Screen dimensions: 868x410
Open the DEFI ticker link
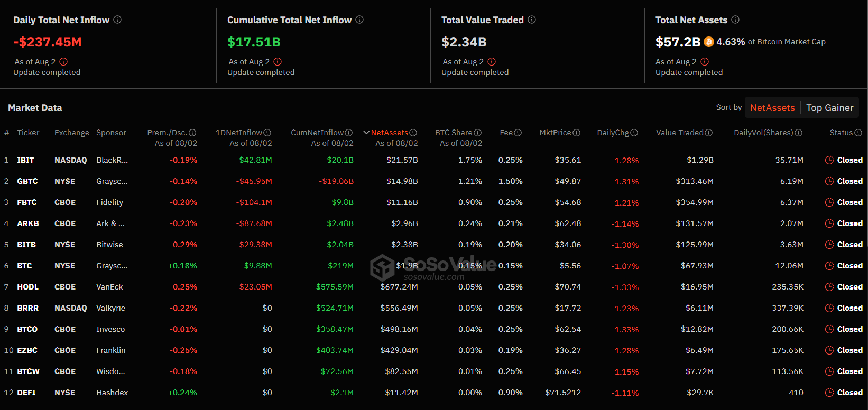click(26, 393)
